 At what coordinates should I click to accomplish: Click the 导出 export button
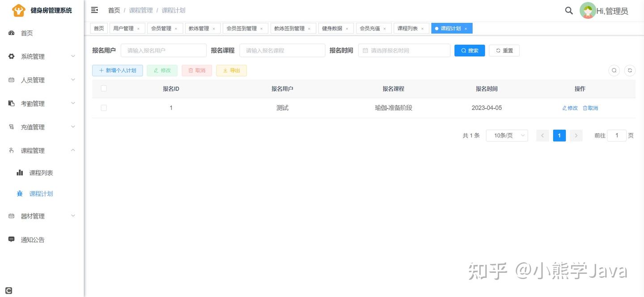click(231, 70)
